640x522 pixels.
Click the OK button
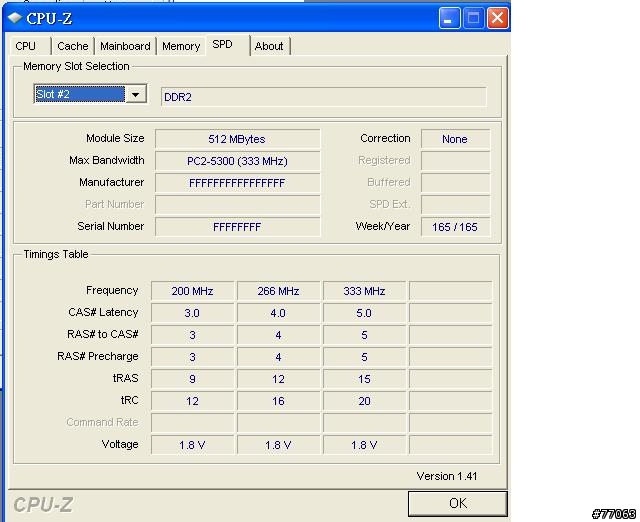click(x=458, y=503)
